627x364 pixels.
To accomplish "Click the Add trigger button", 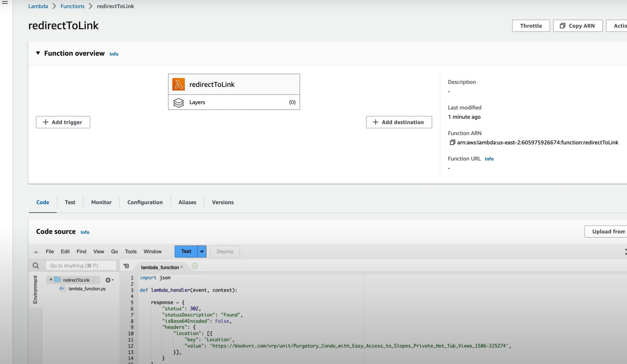I will coord(63,122).
